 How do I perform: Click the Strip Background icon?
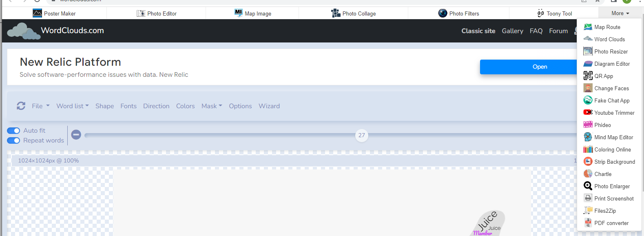[x=588, y=161]
